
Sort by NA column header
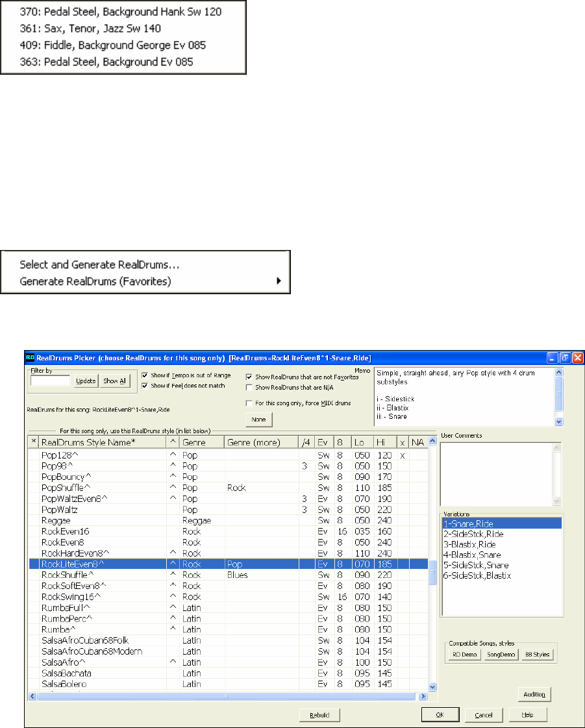click(418, 442)
